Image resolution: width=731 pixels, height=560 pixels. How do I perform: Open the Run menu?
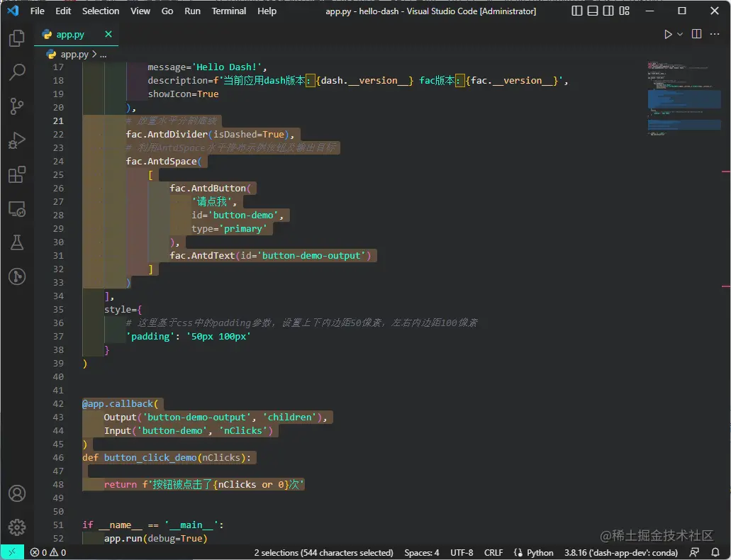click(193, 11)
